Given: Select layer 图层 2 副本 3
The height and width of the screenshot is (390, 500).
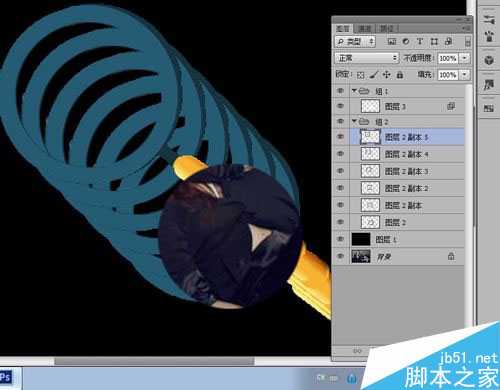Looking at the screenshot, I should pos(407,171).
